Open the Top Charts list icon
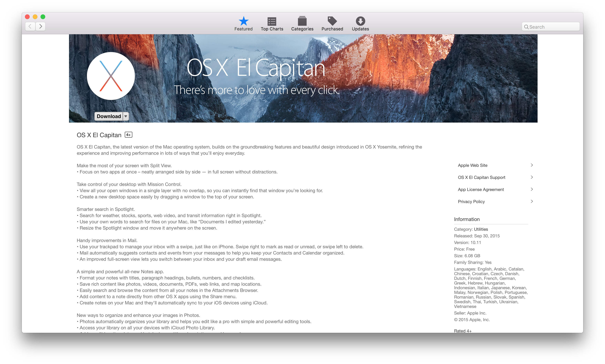 [272, 21]
